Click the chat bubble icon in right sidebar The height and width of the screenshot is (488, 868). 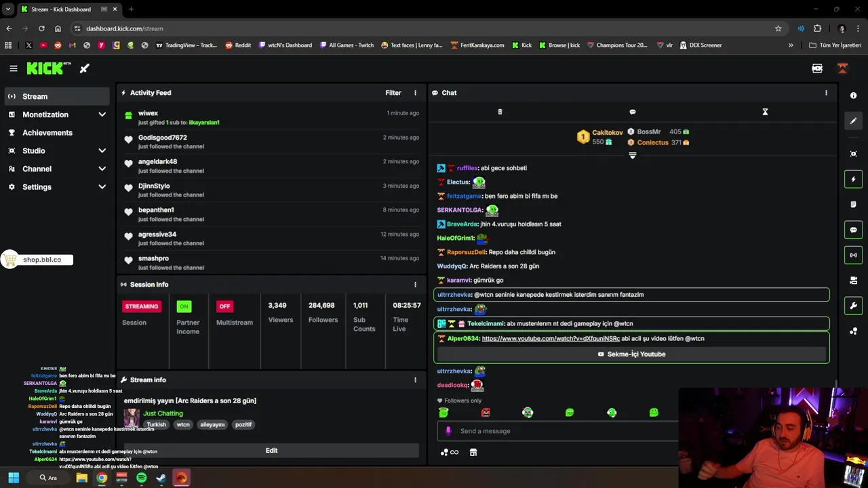[854, 230]
